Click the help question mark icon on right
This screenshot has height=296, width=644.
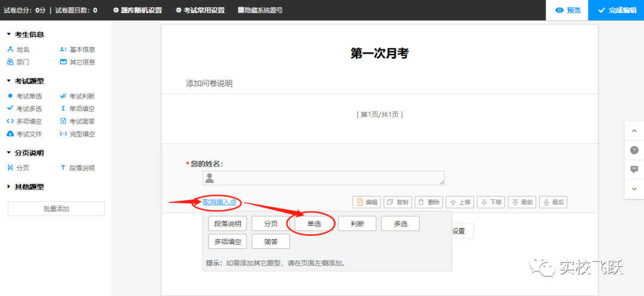click(x=634, y=150)
